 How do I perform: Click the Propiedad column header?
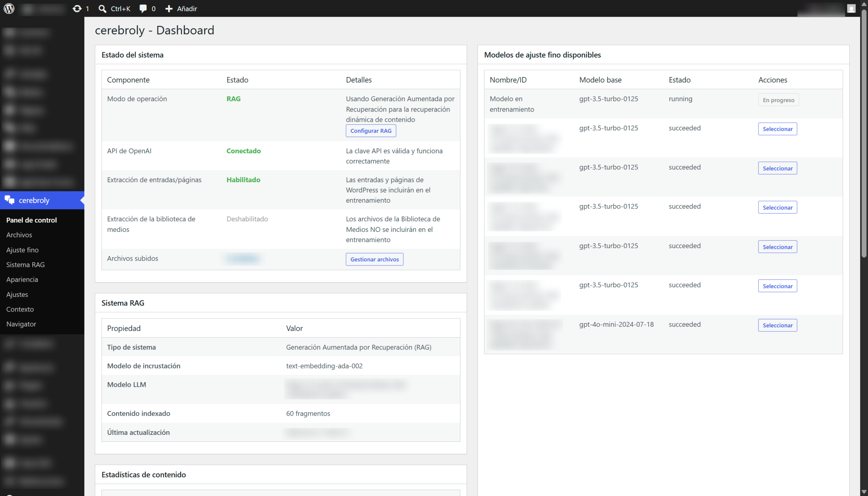(124, 329)
